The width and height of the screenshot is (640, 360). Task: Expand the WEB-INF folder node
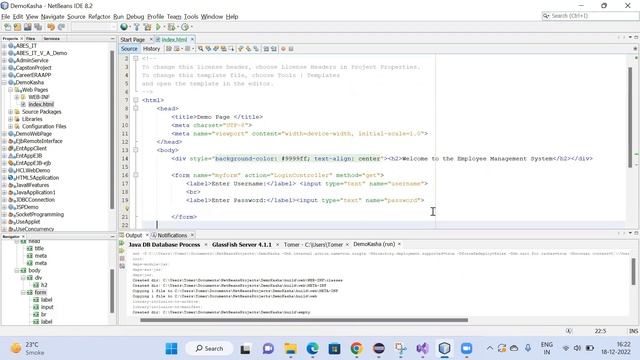click(17, 97)
